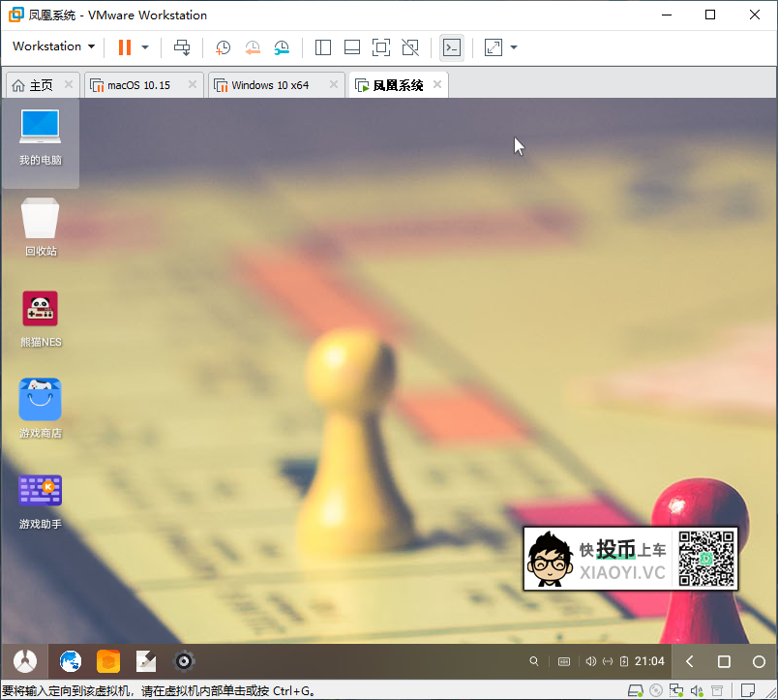The width and height of the screenshot is (778, 700).
Task: Open the Workstation dropdown menu
Action: [x=53, y=46]
